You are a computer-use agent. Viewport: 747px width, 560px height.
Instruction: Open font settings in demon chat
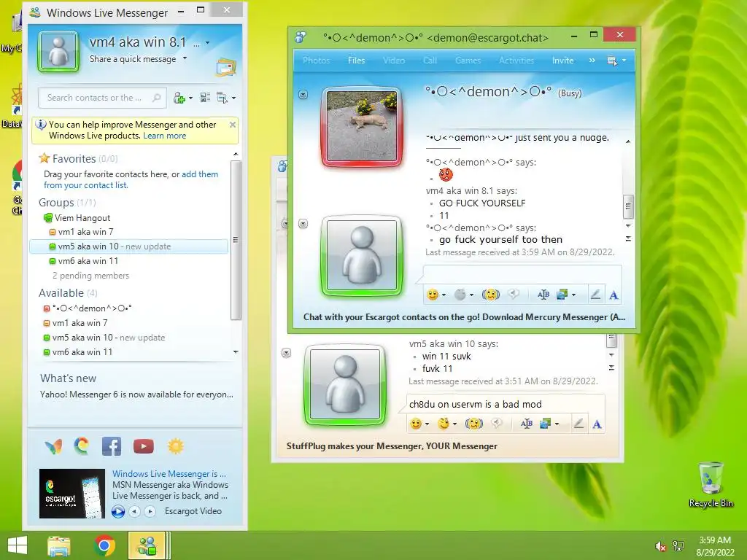click(x=614, y=295)
